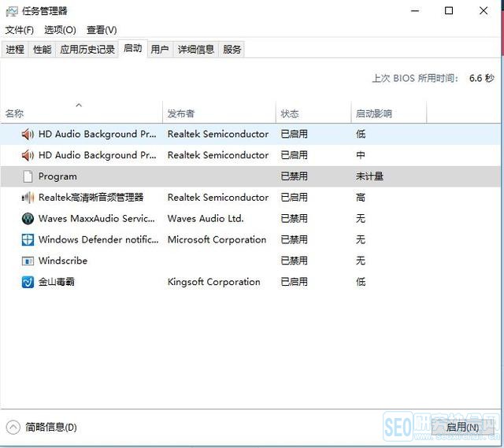The width and height of the screenshot is (504, 448).
Task: Select the Waves MaxxAudio Servic... entry
Action: pos(97,219)
